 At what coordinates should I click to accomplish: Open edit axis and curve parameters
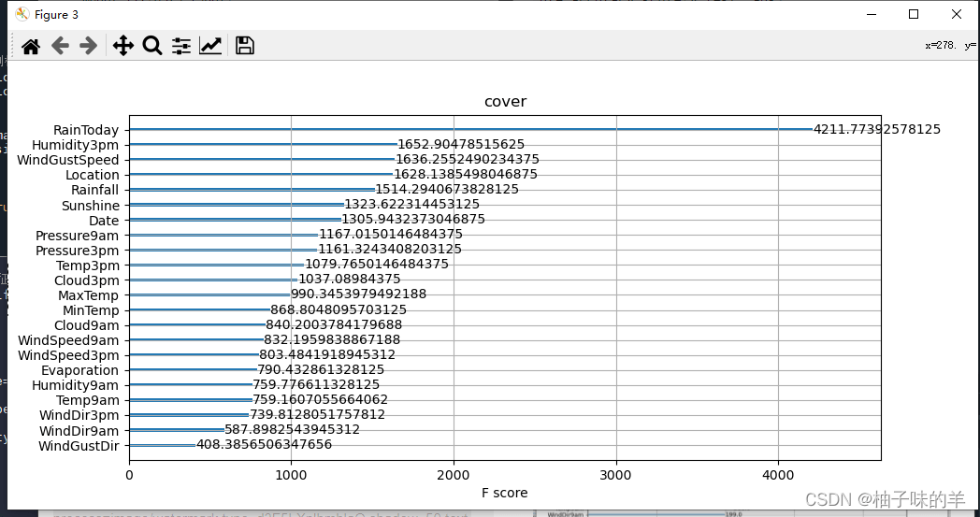coord(210,46)
